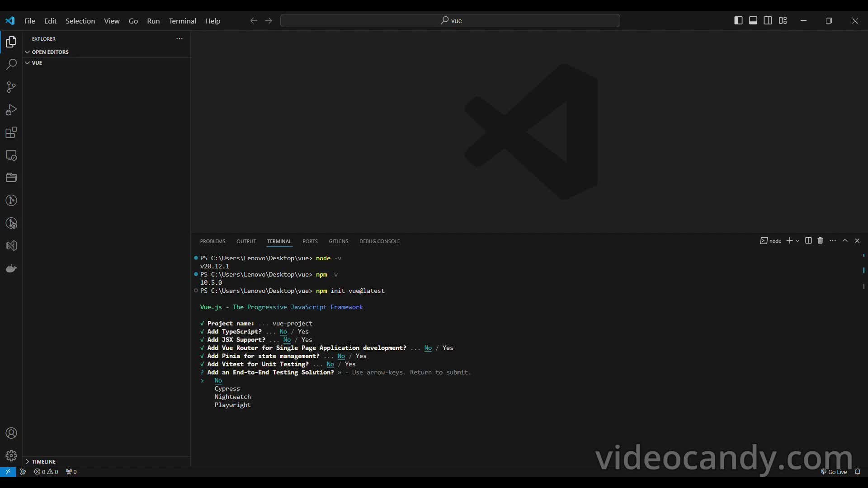Open the Go menu
This screenshot has width=868, height=488.
(x=133, y=21)
